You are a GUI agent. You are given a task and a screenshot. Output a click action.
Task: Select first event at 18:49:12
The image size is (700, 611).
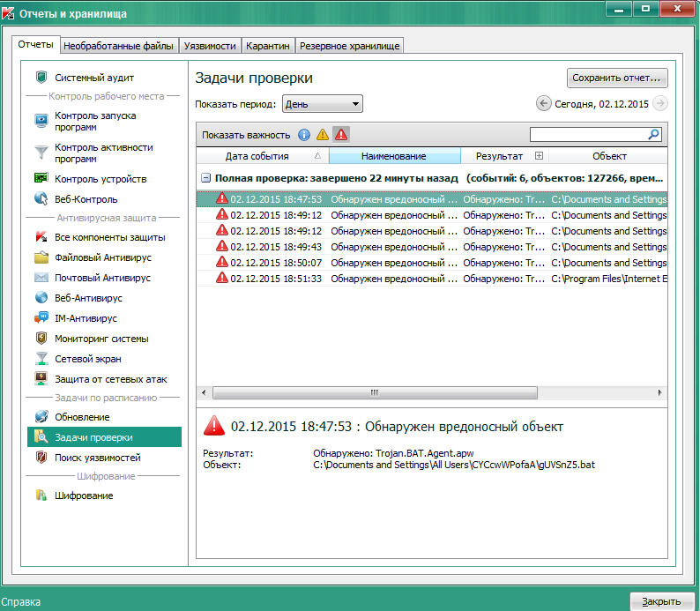(x=432, y=215)
